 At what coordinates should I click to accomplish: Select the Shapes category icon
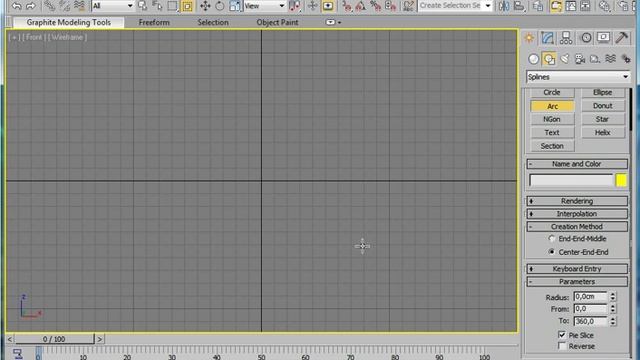[549, 59]
